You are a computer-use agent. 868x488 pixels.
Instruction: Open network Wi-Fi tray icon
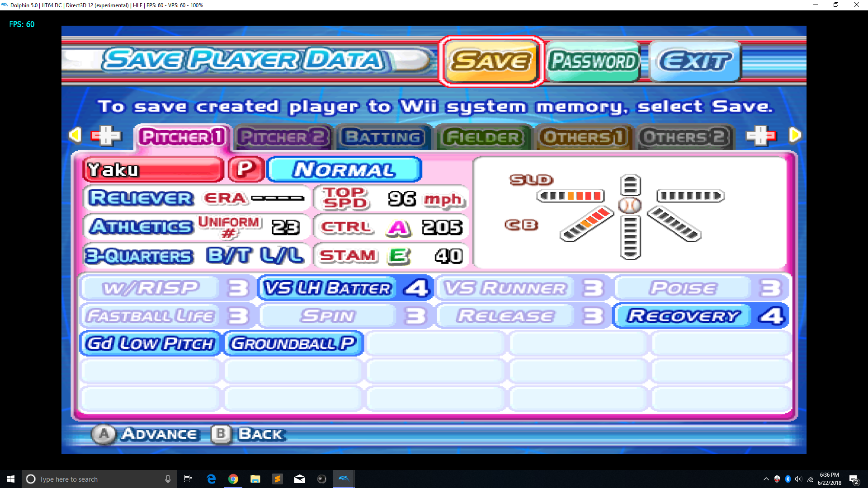click(810, 479)
